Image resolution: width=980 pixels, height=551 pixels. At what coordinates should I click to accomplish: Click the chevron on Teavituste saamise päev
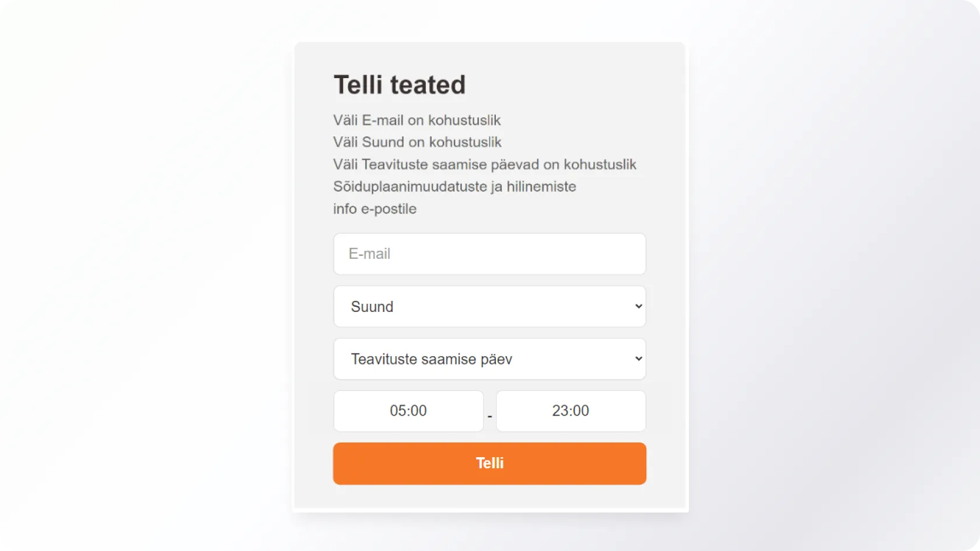[x=638, y=359]
